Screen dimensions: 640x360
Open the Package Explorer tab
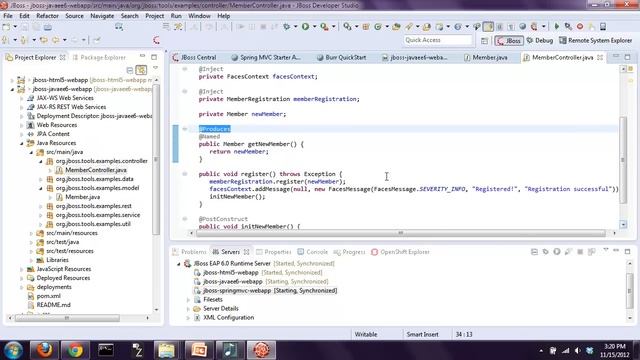coord(99,58)
